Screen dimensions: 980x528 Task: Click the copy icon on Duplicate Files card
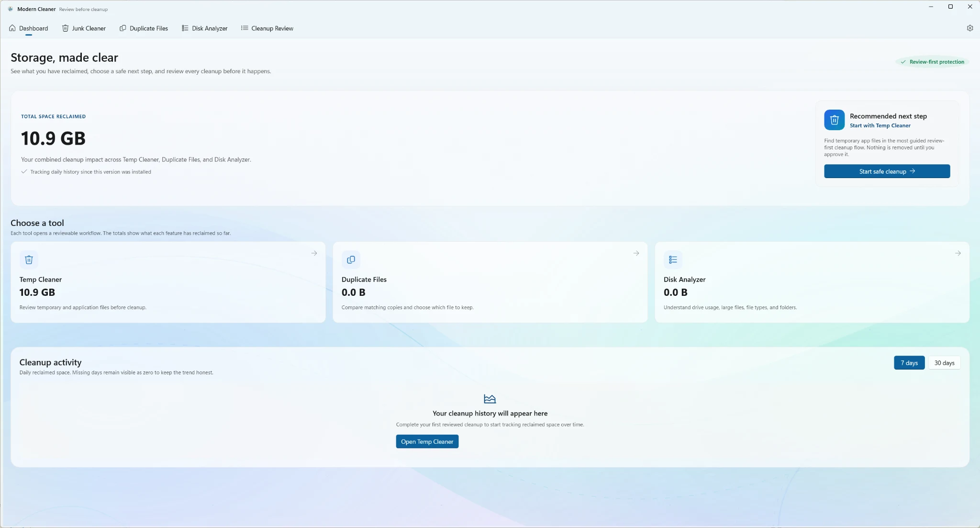[x=351, y=259]
